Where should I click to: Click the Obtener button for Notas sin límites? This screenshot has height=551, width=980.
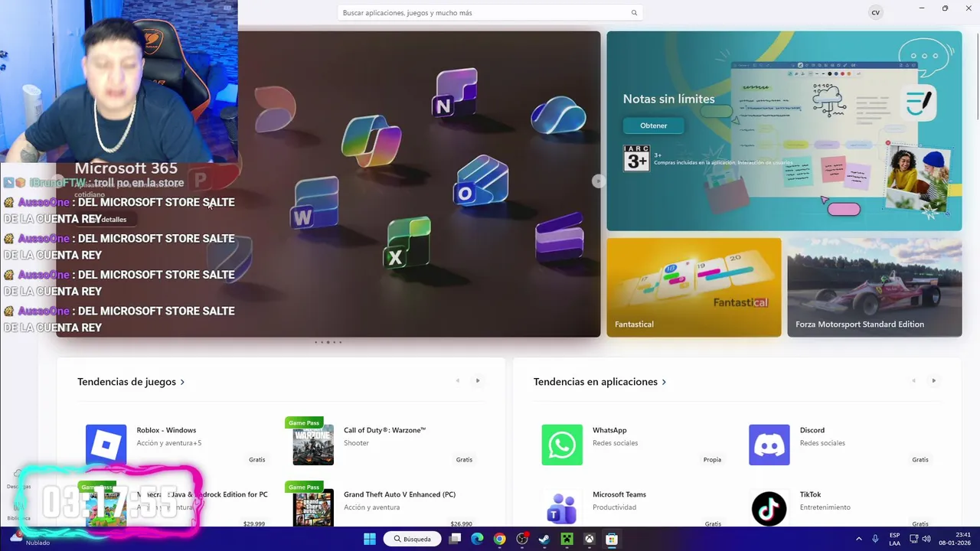coord(653,126)
